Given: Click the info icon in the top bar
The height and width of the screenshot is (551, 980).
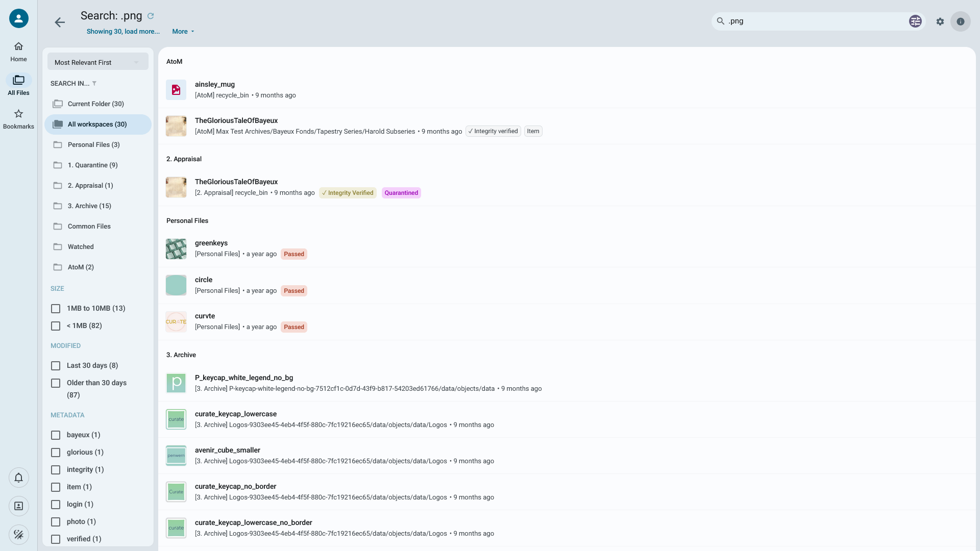Looking at the screenshot, I should (961, 21).
